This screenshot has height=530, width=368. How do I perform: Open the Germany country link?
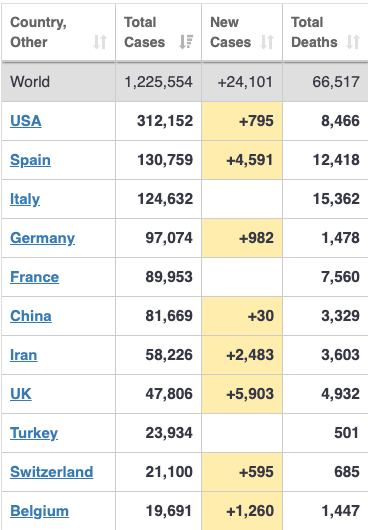(x=43, y=238)
